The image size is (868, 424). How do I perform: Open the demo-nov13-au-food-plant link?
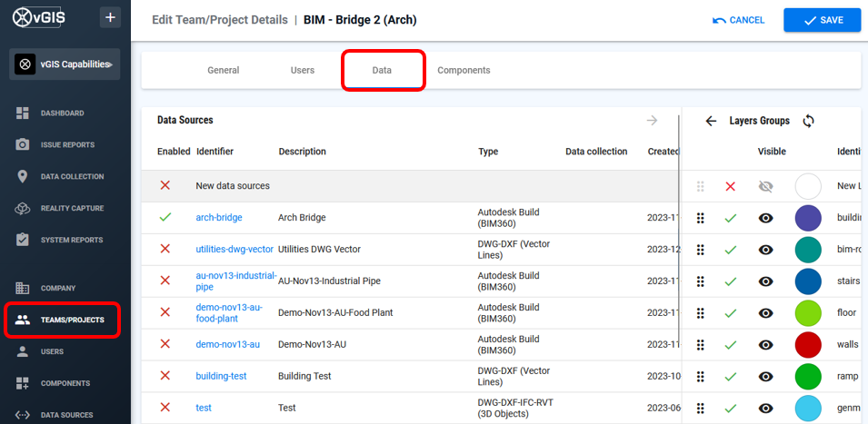229,313
